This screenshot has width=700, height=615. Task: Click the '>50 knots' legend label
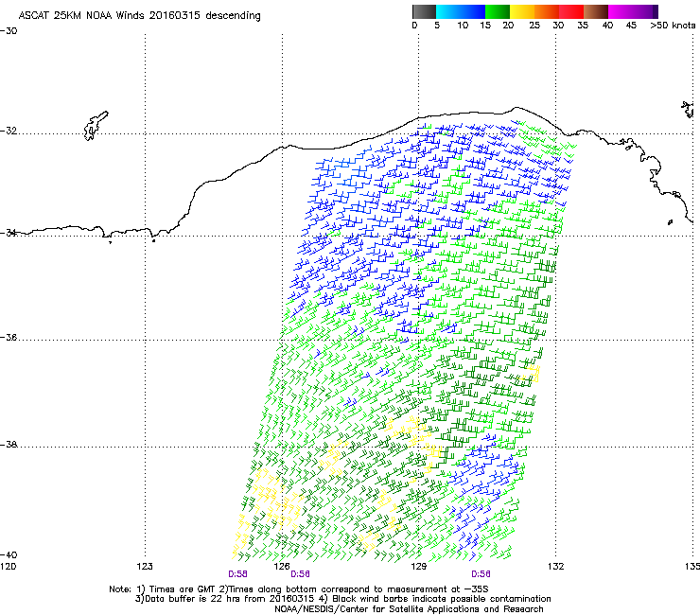pos(673,26)
